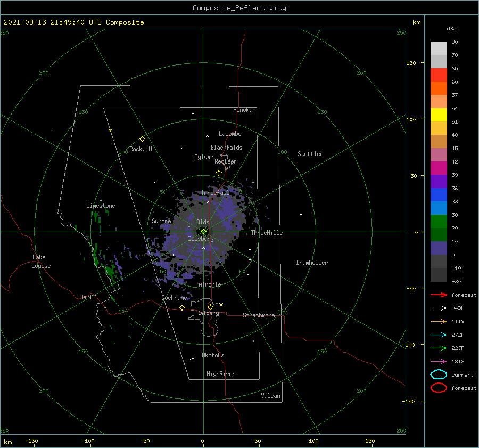Pick the red swatch between 65 and 60 dBZ
479x448 pixels.
coord(439,75)
